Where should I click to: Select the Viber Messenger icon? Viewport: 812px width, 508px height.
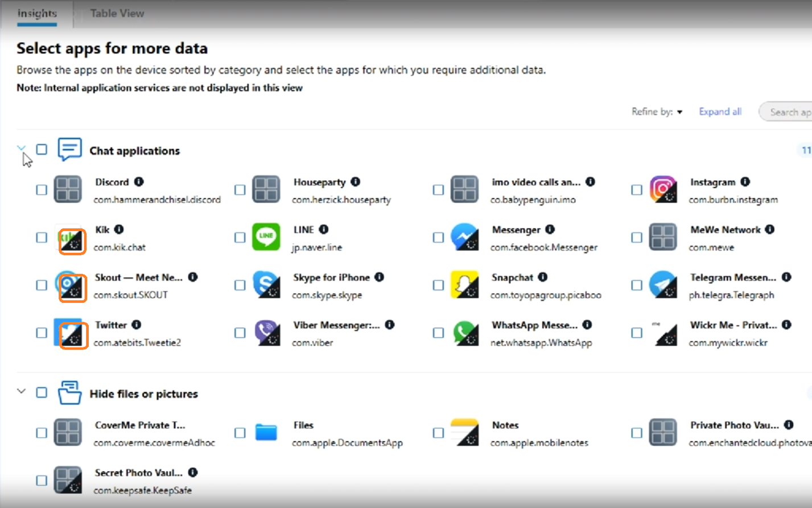[x=266, y=333]
